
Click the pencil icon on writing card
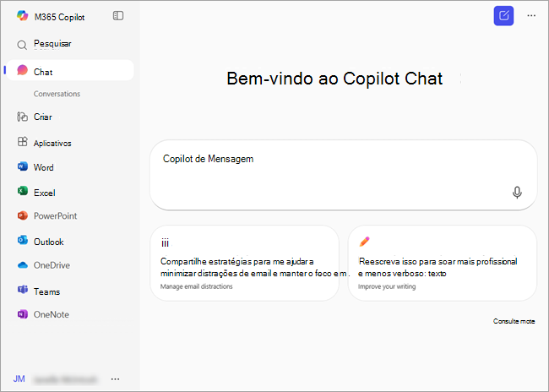364,242
